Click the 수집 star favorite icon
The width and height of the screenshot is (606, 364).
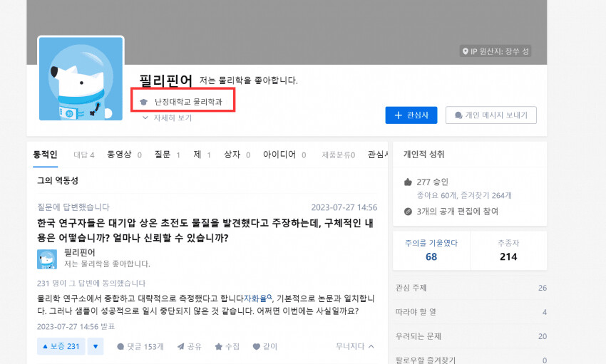[x=218, y=347]
